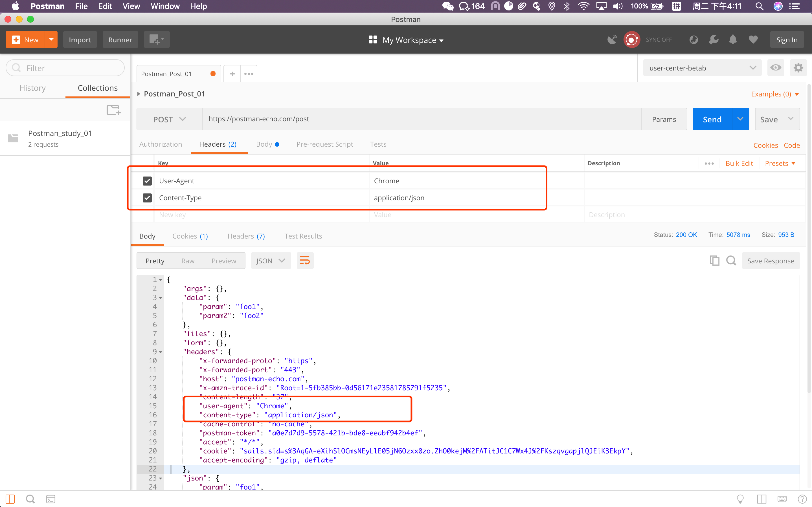Screen dimensions: 812x507
Task: Open the browse network globe icon
Action: (x=694, y=39)
